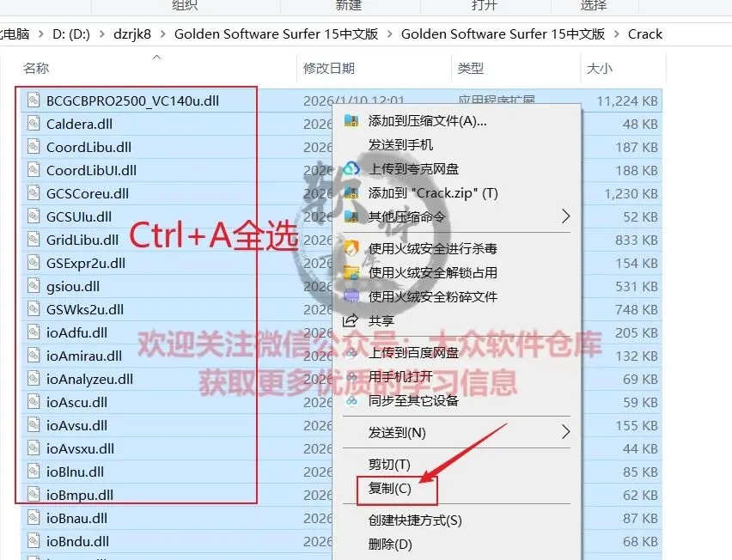
Task: Select the GSWks2u.dll file name
Action: (85, 309)
